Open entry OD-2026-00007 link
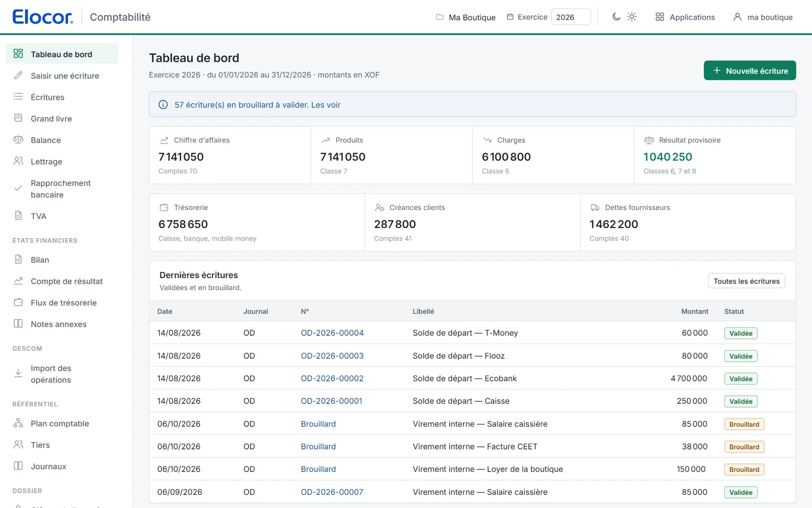 pyautogui.click(x=332, y=492)
